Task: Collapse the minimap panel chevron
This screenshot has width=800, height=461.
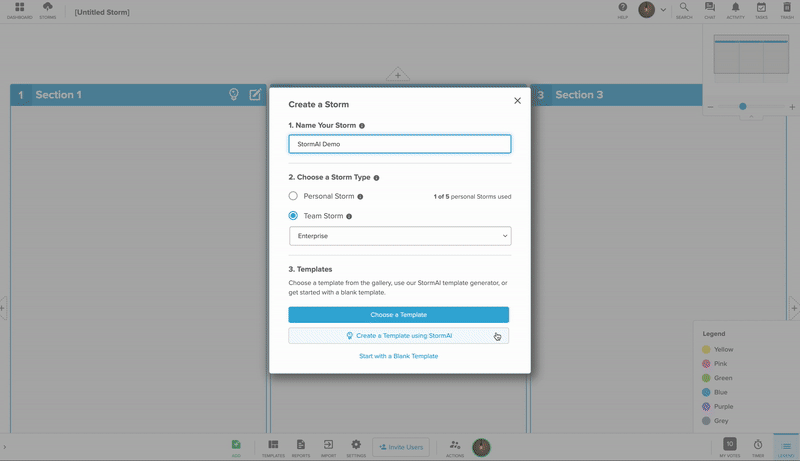Action: point(750,117)
